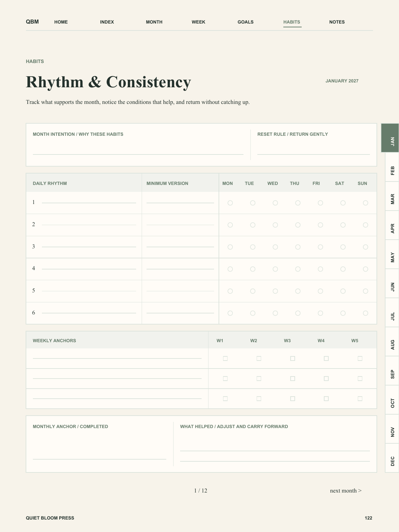
Task: Check W2 box for second weekly anchor
Action: point(259,379)
